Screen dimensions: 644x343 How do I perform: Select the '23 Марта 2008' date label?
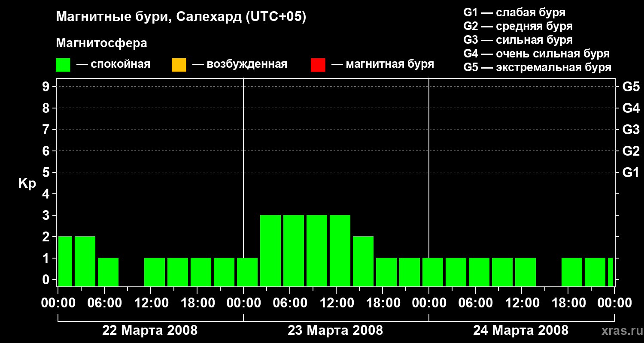click(335, 331)
